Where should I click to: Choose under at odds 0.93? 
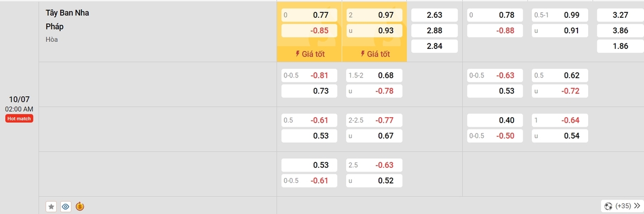click(374, 31)
